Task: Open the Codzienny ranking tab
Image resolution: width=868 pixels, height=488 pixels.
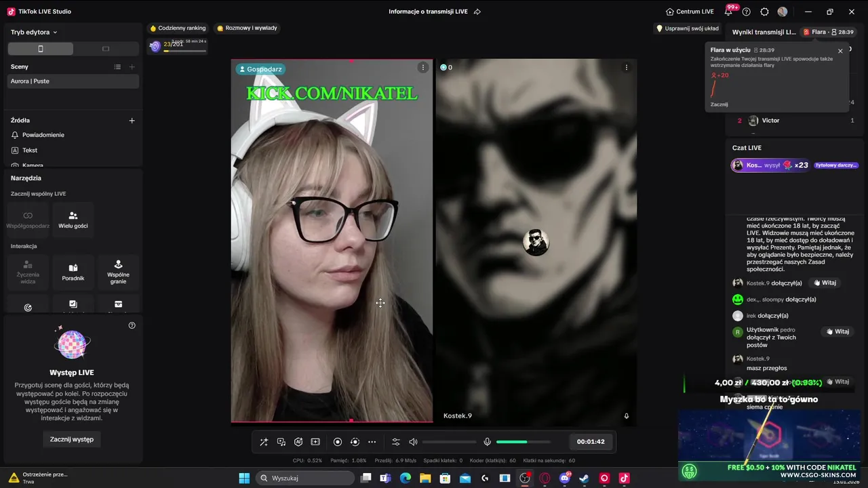Action: [x=178, y=28]
